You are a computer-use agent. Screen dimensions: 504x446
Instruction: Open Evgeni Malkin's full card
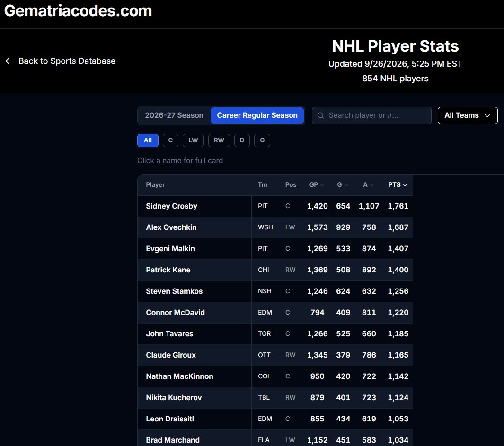point(170,248)
